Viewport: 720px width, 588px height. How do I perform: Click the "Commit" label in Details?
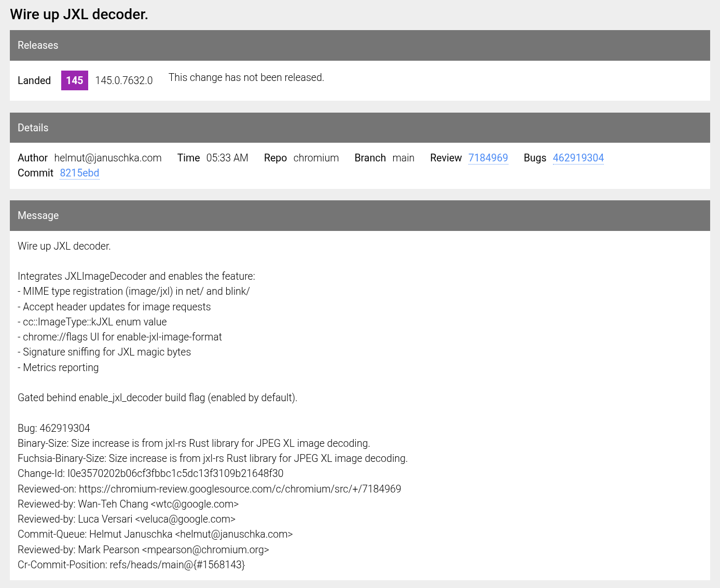coord(36,173)
